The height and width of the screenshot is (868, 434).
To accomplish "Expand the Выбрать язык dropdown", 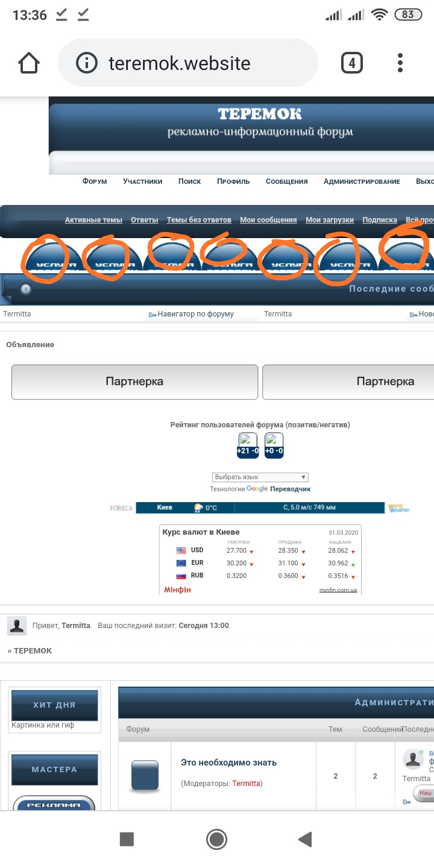I will (260, 477).
